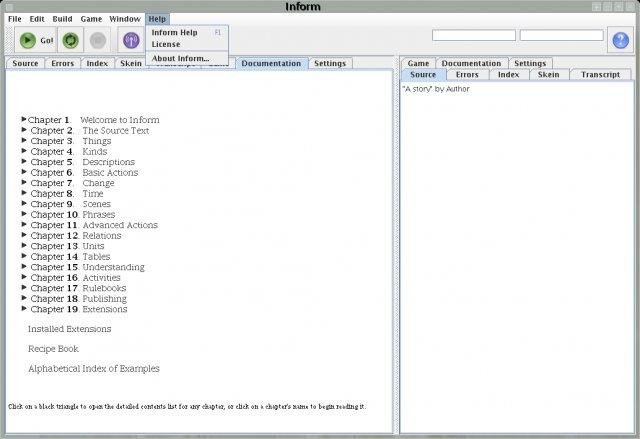Open Installed Extensions link
The height and width of the screenshot is (439, 640).
pos(69,329)
